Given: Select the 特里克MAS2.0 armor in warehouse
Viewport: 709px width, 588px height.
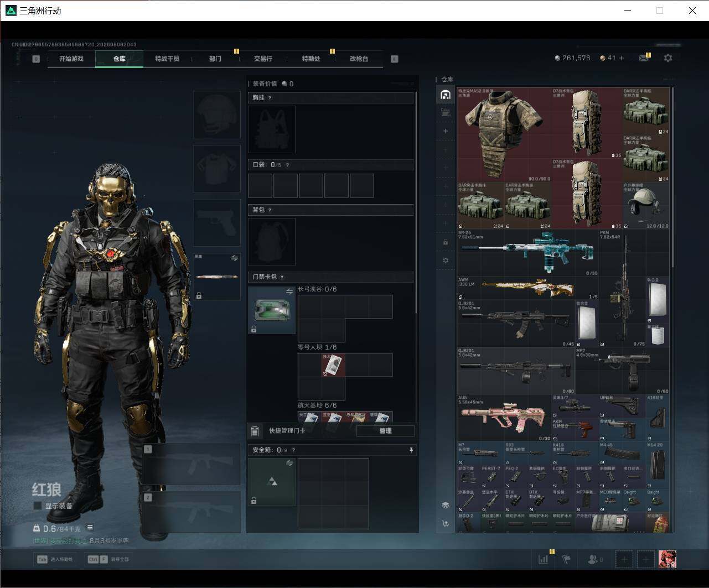Looking at the screenshot, I should coord(504,134).
